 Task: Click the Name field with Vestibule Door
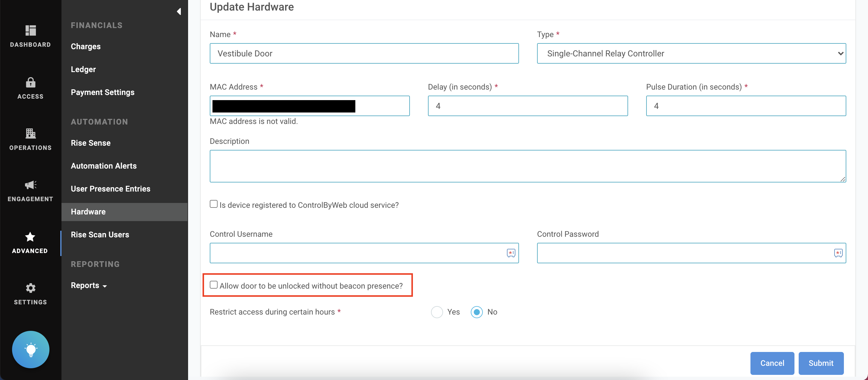(x=364, y=53)
